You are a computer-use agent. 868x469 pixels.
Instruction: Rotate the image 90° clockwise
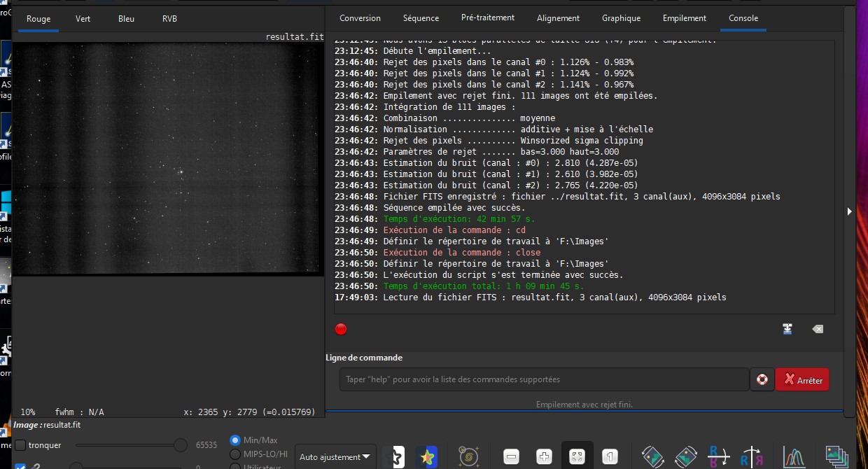coord(686,457)
